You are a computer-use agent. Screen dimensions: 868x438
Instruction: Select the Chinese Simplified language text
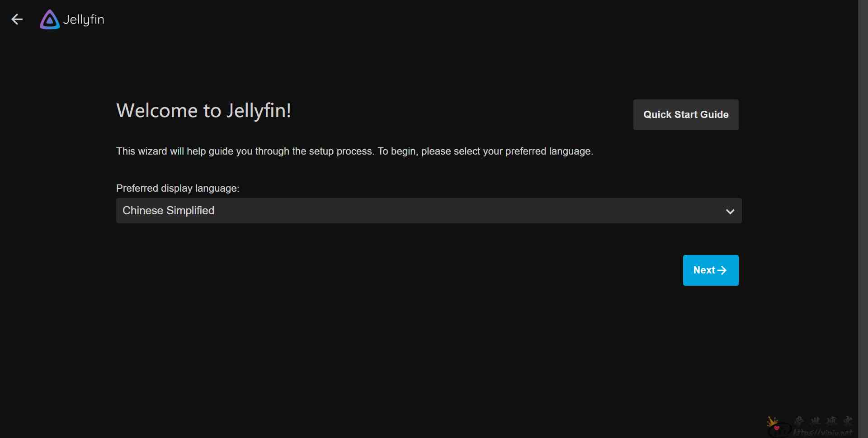tap(168, 211)
